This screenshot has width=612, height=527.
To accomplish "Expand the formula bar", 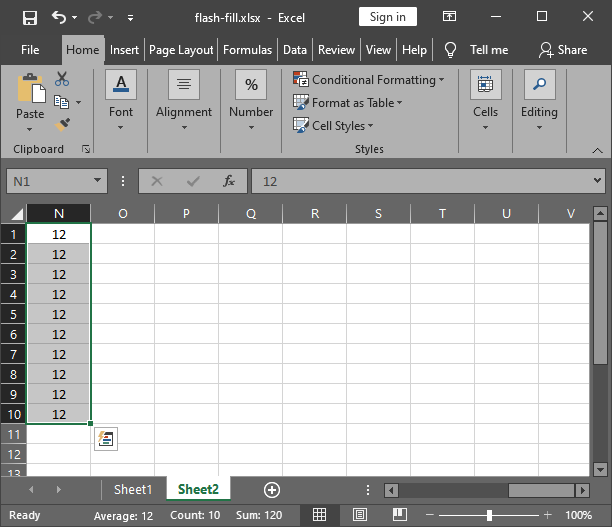I will tap(597, 180).
